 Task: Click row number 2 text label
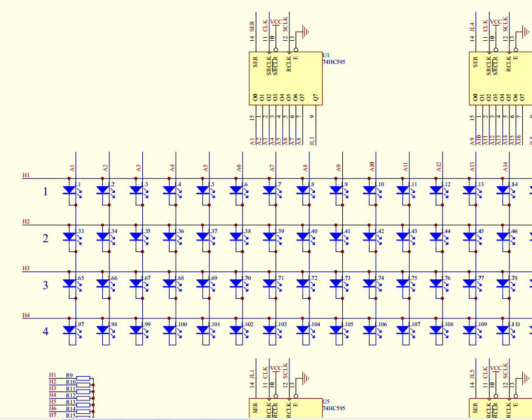click(x=46, y=238)
